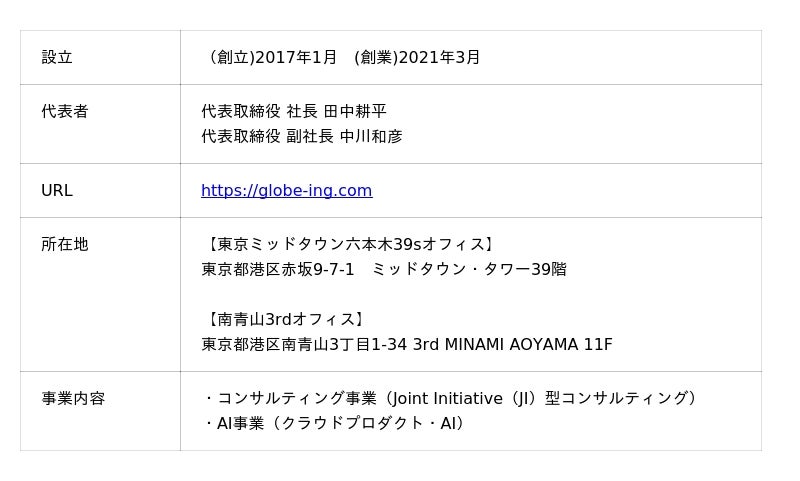
Task: Click the 代表取締役 副社長 title text
Action: pyautogui.click(x=267, y=137)
